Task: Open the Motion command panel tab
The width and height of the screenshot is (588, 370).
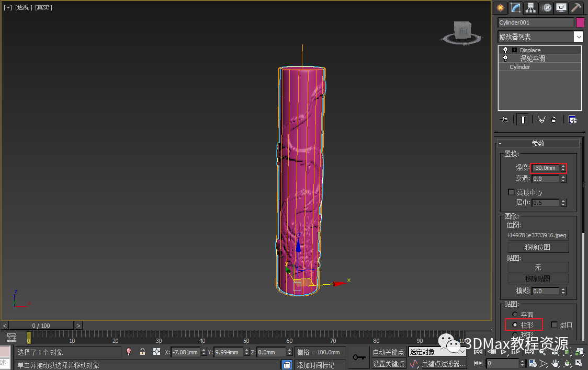Action: coord(546,7)
